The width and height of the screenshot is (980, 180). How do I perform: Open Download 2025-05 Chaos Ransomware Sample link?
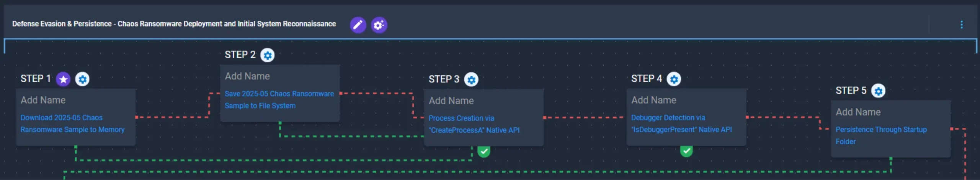click(72, 123)
